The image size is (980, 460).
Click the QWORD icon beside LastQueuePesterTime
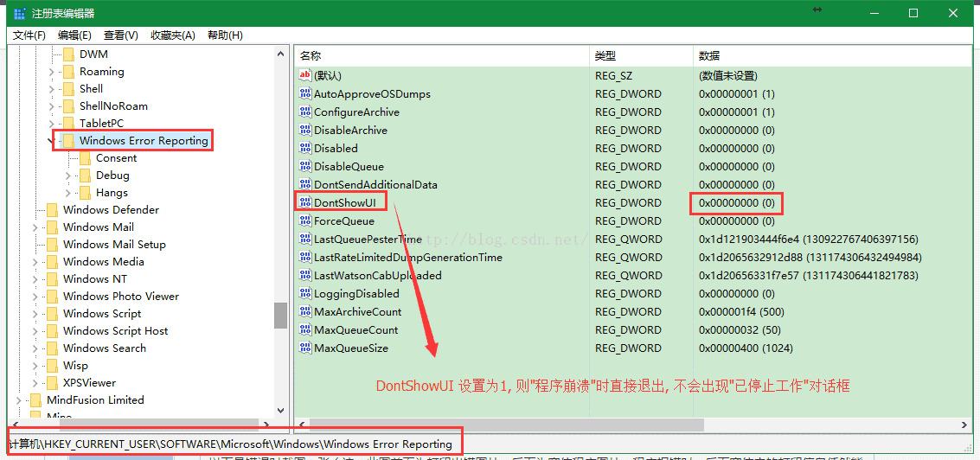[305, 239]
